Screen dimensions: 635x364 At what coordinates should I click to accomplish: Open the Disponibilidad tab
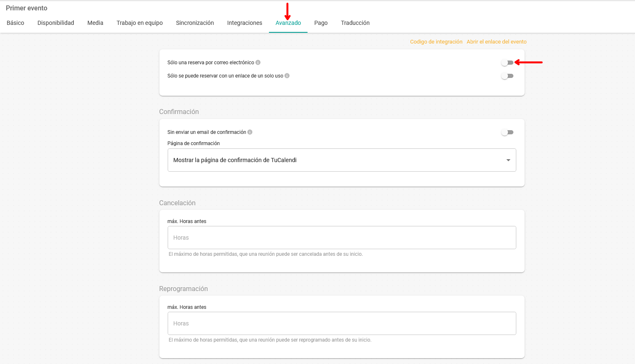[56, 23]
